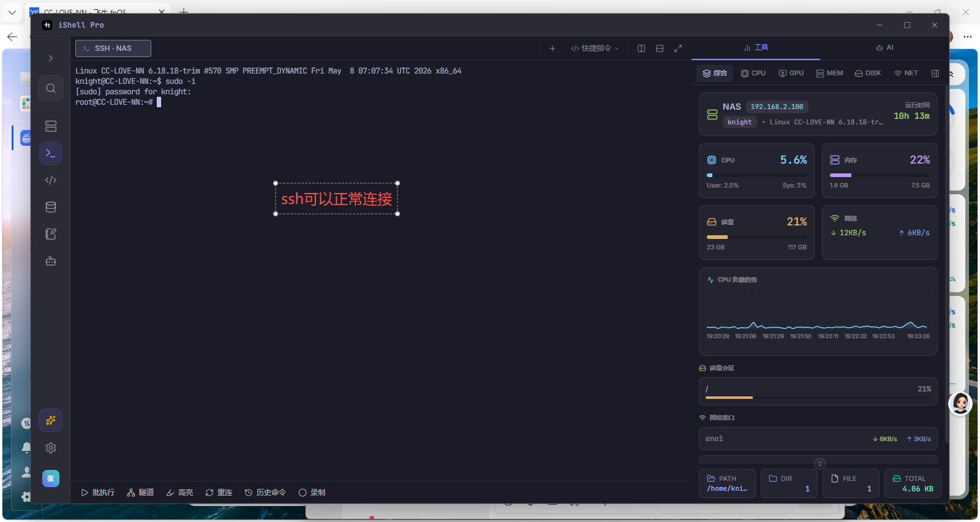Open the server list sidebar icon
This screenshot has height=522, width=980.
(x=51, y=126)
